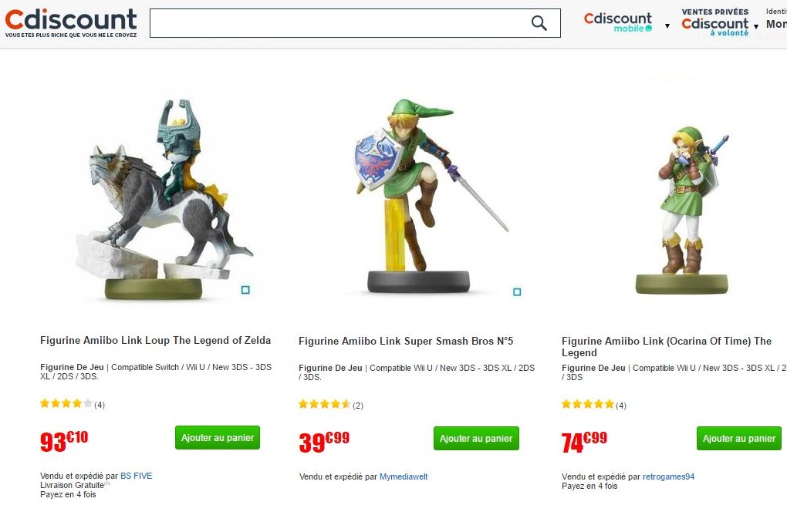This screenshot has height=532, width=787.
Task: Open seller Mymediawelt link
Action: tap(404, 476)
